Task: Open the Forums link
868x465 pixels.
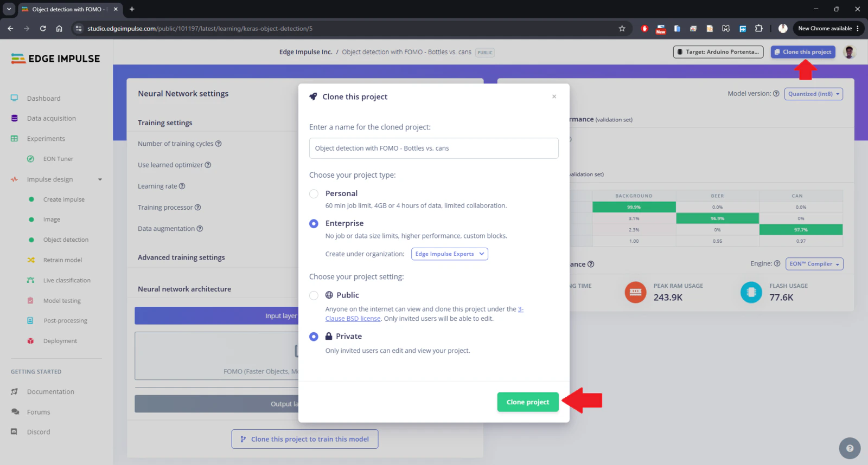Action: [x=39, y=412]
